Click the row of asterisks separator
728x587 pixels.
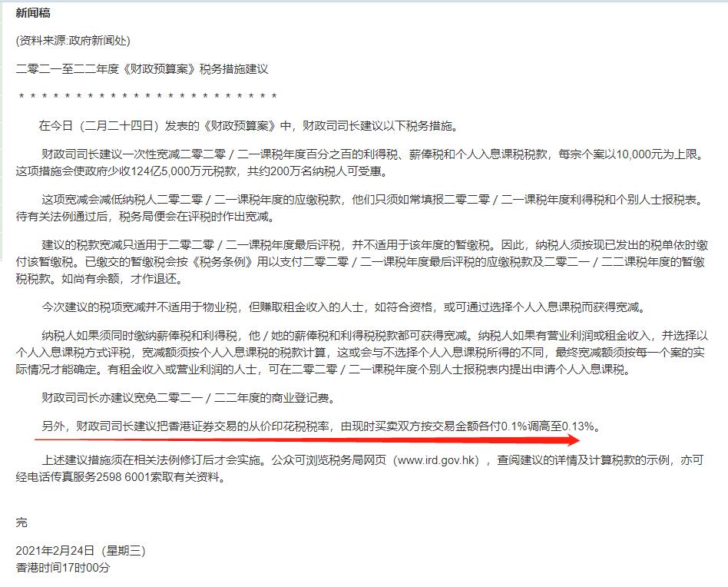pos(147,96)
